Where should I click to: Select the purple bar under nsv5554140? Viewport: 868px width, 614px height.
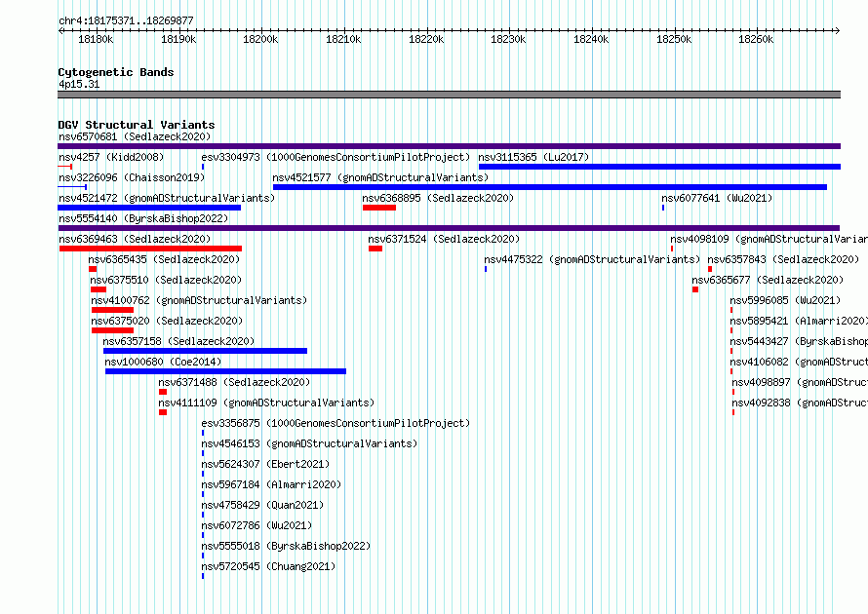[x=449, y=228]
